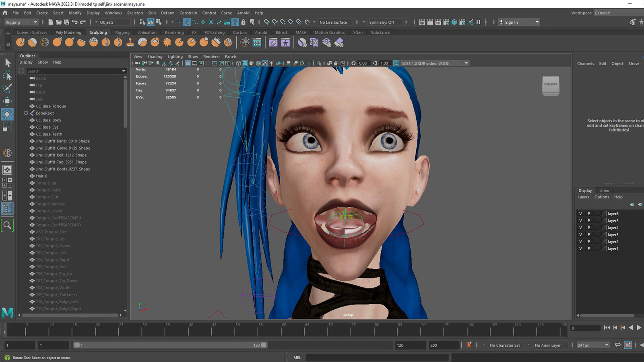Choose the Paint Selection tool
This screenshot has height=362, width=644.
point(7,88)
